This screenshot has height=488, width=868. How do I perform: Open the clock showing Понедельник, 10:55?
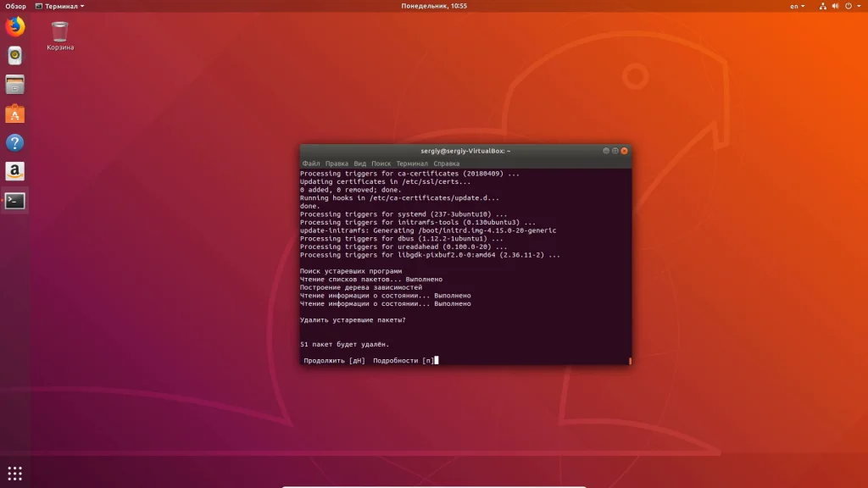434,6
